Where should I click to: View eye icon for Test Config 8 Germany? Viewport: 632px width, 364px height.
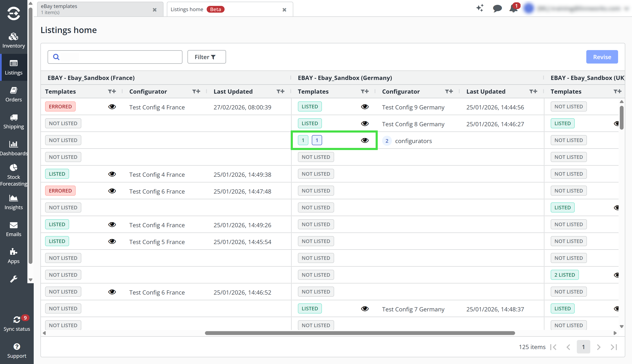pyautogui.click(x=365, y=124)
